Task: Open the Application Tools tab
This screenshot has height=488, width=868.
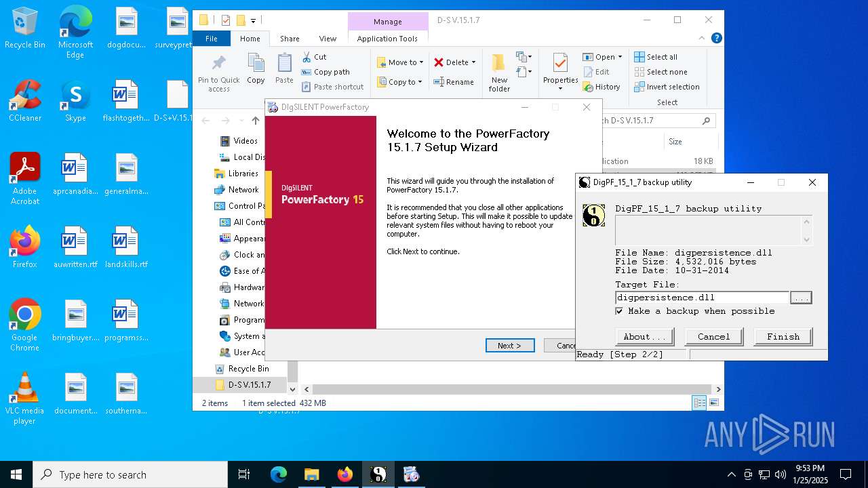Action: (387, 39)
